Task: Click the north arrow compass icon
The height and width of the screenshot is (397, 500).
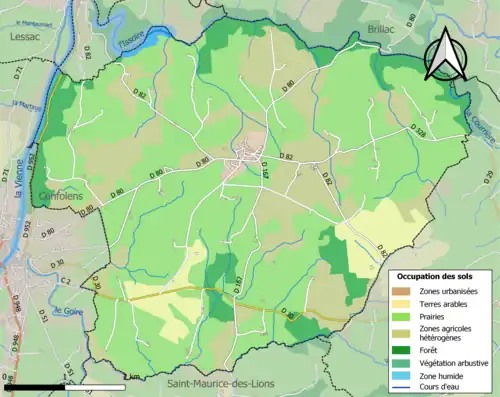Action: click(445, 54)
